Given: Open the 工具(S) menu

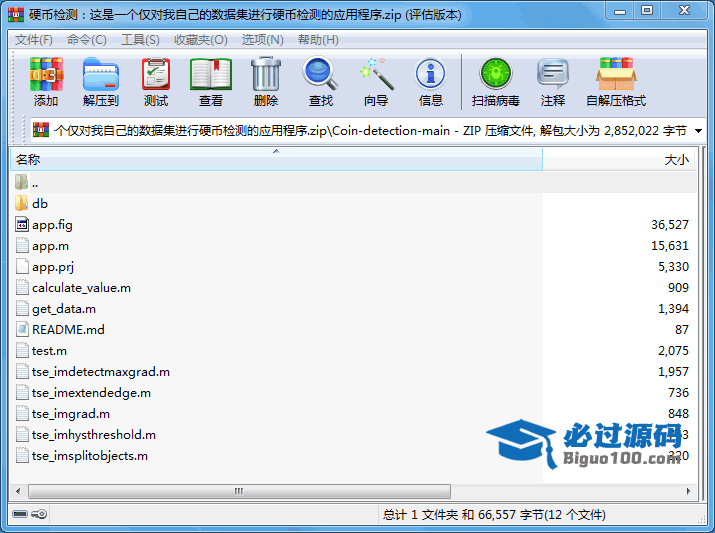Looking at the screenshot, I should tap(140, 40).
